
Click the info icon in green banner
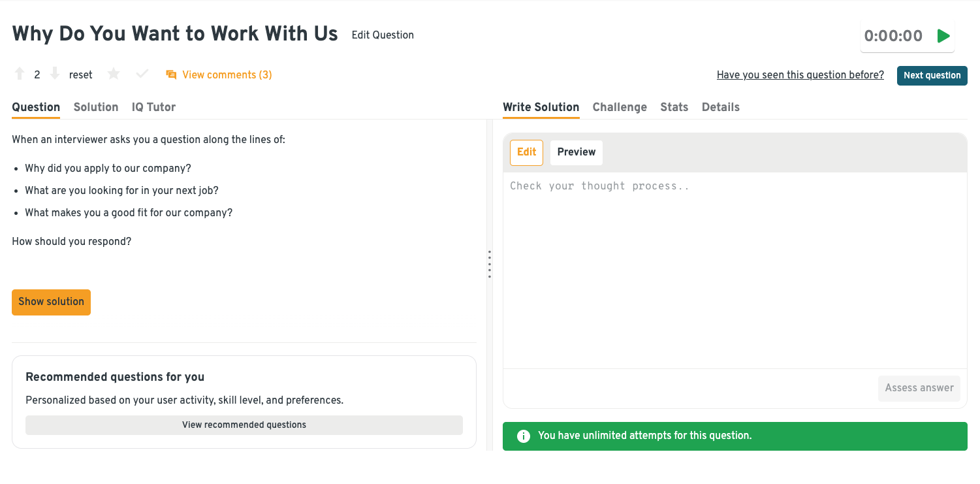[523, 436]
